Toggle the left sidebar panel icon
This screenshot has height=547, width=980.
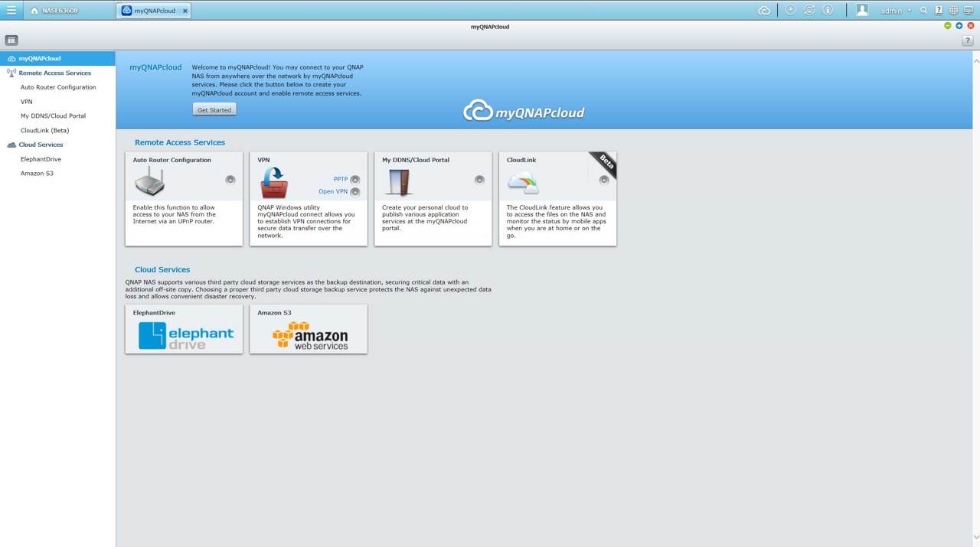pyautogui.click(x=11, y=40)
